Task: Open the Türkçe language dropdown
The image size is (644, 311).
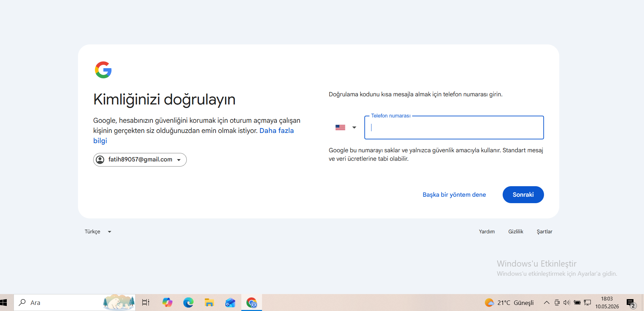Action: click(x=98, y=232)
